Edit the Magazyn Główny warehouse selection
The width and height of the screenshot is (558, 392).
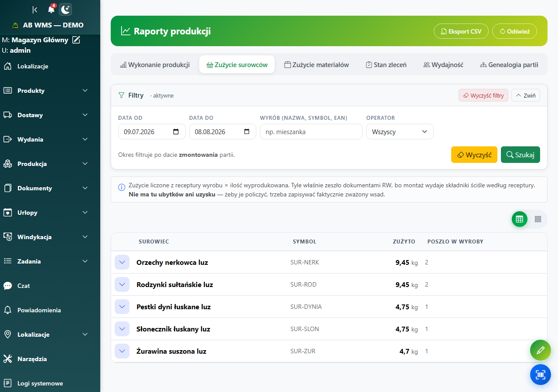click(76, 40)
